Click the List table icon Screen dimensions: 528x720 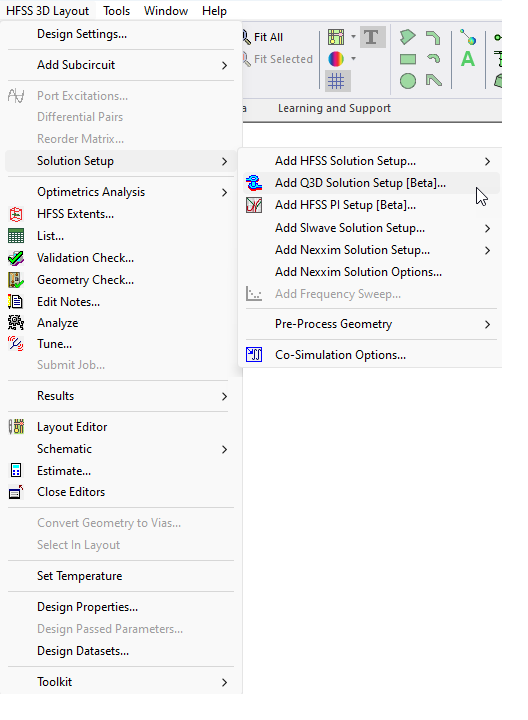[16, 236]
